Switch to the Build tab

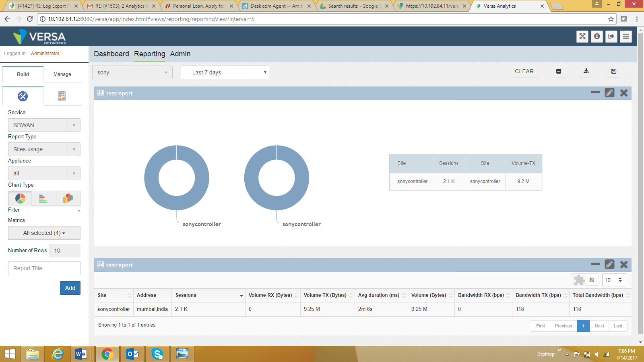coord(23,74)
